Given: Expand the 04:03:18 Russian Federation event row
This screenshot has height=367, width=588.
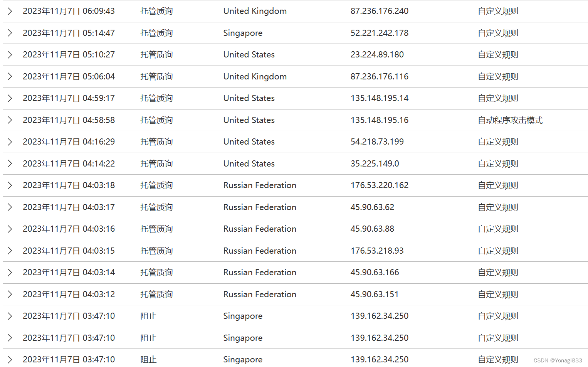Looking at the screenshot, I should click(10, 185).
